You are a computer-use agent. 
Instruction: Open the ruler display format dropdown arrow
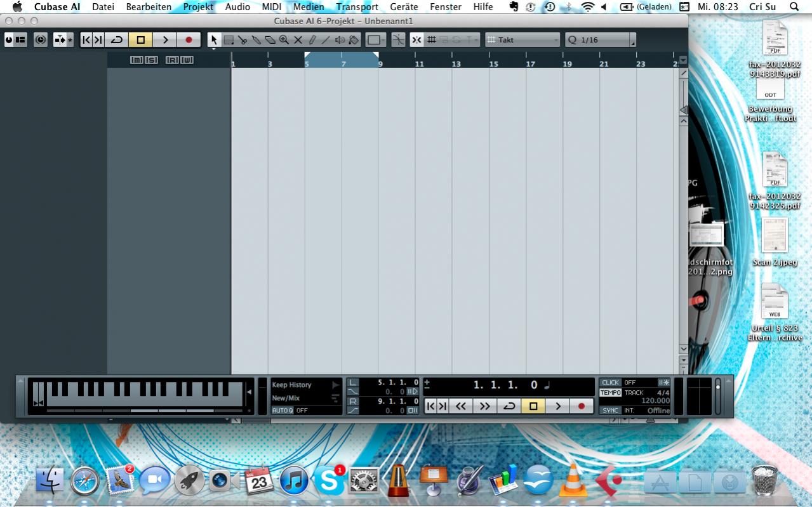point(683,60)
